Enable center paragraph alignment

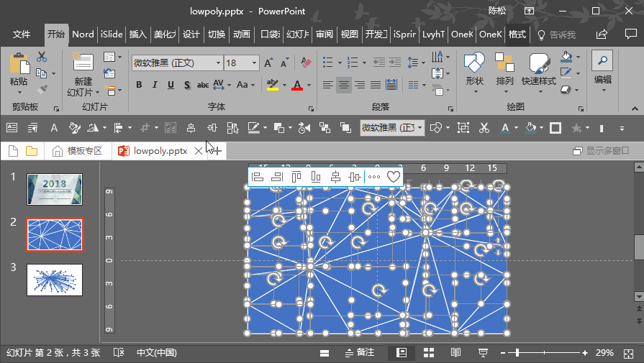coord(345,85)
